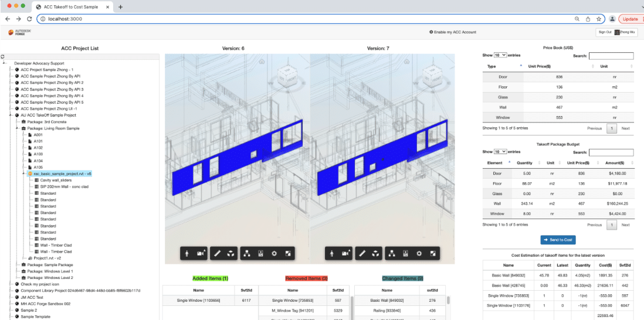Click Takeoff Package Budget search field
Screen dimensions: 644x320
(611, 152)
